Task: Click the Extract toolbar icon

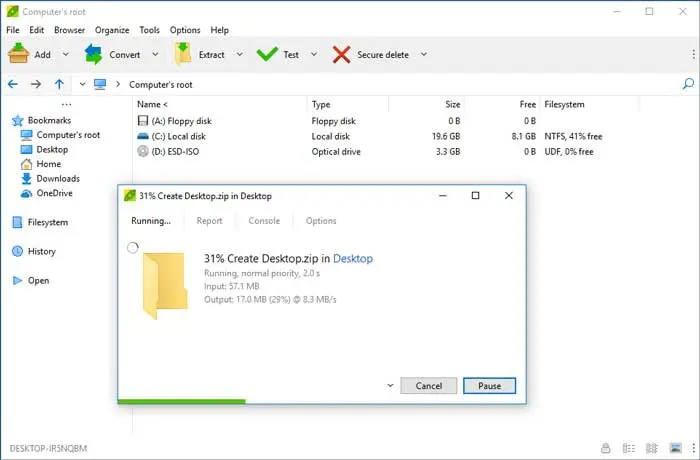Action: (x=183, y=54)
